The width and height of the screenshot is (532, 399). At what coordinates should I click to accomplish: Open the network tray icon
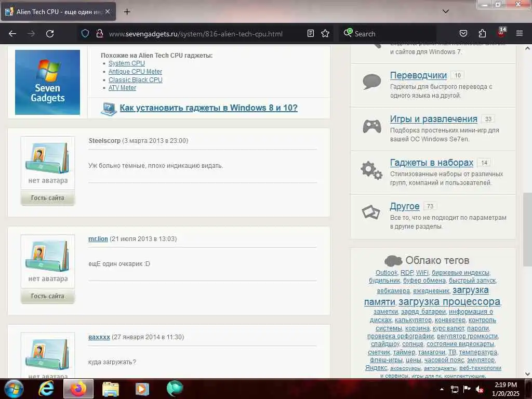tap(454, 389)
